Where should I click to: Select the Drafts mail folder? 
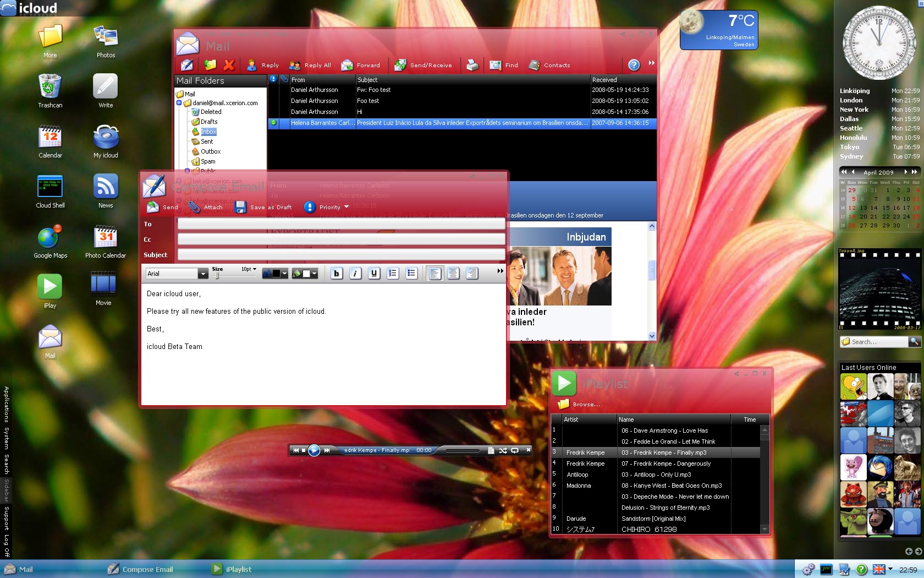click(x=205, y=122)
